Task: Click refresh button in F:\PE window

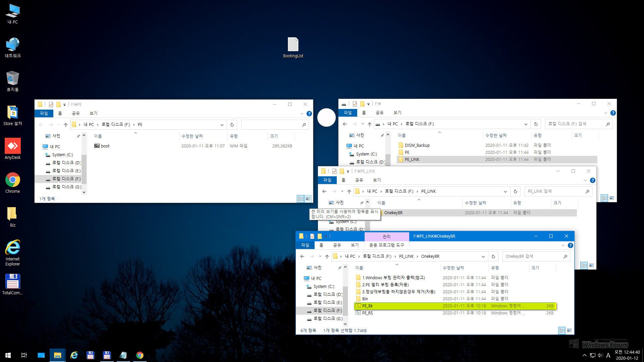Action: coord(232,125)
